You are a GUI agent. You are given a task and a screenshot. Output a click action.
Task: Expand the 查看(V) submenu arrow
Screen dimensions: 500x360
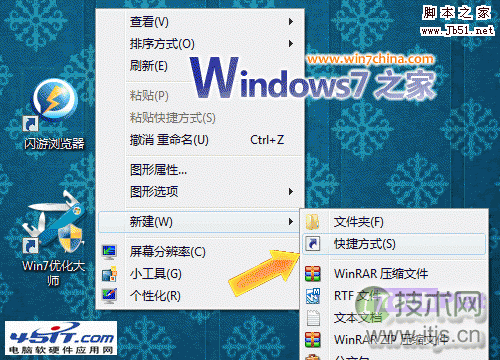pos(291,22)
